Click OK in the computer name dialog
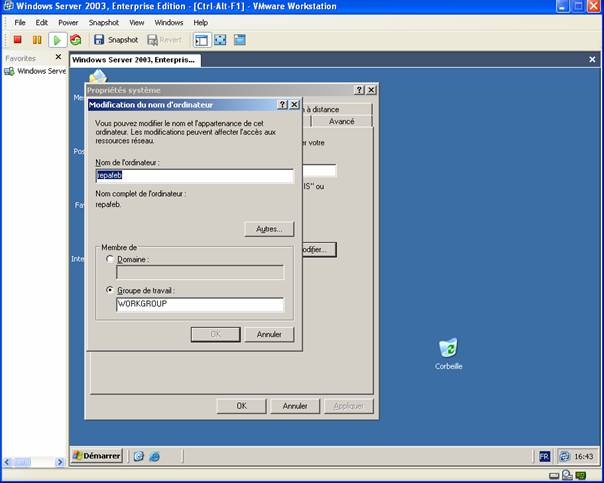The width and height of the screenshot is (604, 483). click(x=216, y=334)
